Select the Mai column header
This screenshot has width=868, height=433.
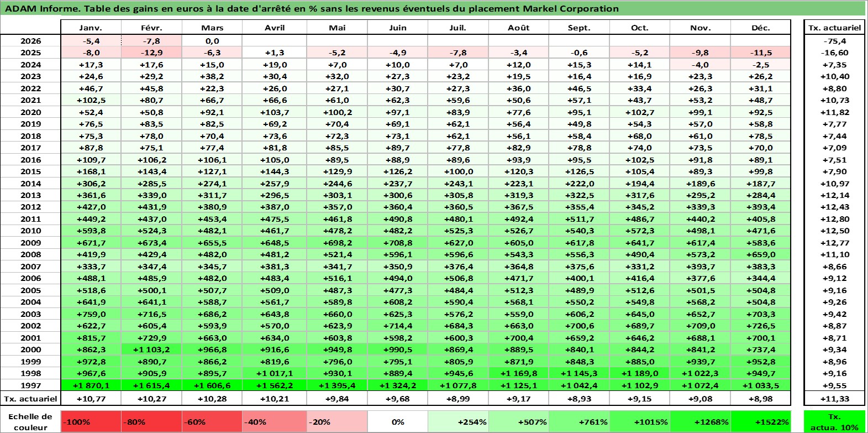point(337,28)
